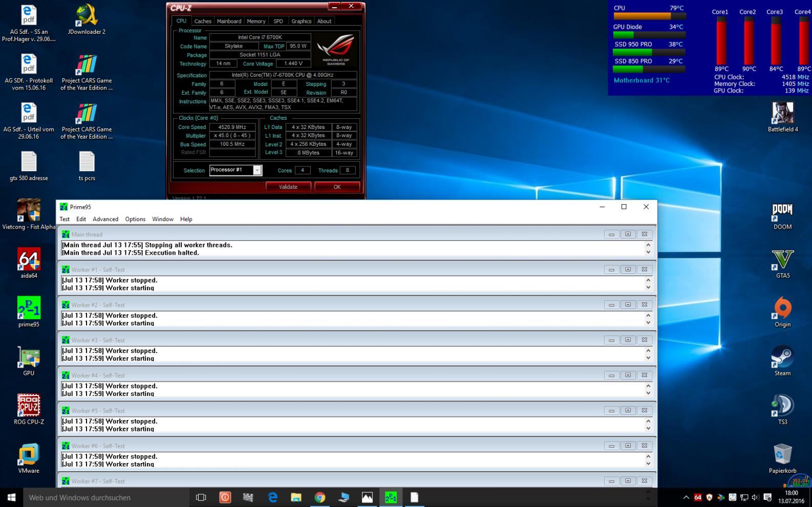Open the Battlefield 4 desktop shortcut
This screenshot has height=507, width=812.
[782, 117]
